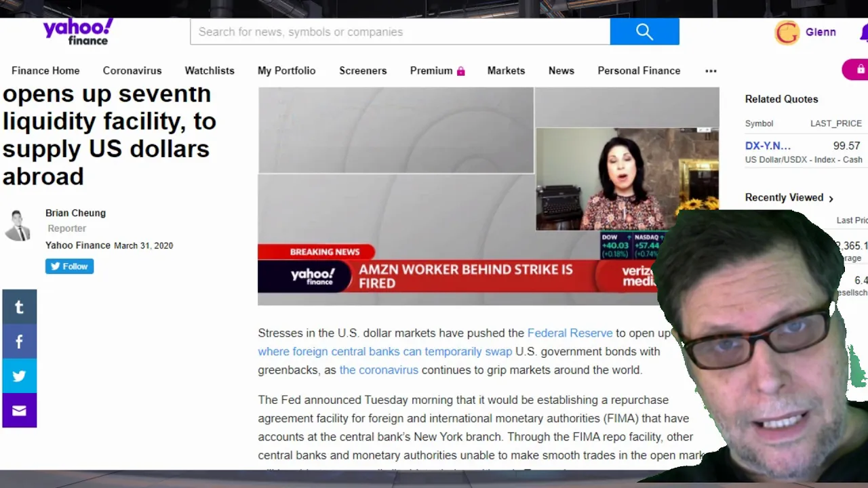Viewport: 868px width, 488px height.
Task: Open the Markets menu
Action: tap(506, 70)
